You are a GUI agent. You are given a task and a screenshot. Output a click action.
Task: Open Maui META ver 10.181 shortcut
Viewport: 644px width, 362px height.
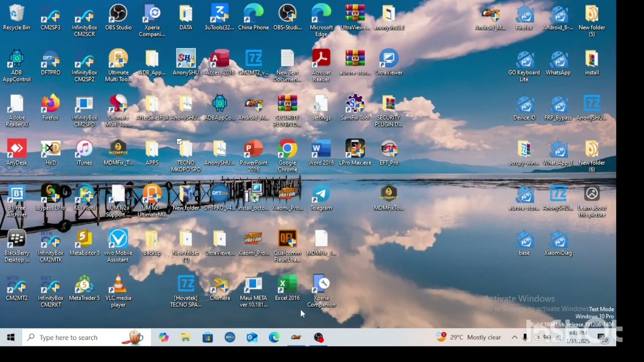tap(254, 291)
